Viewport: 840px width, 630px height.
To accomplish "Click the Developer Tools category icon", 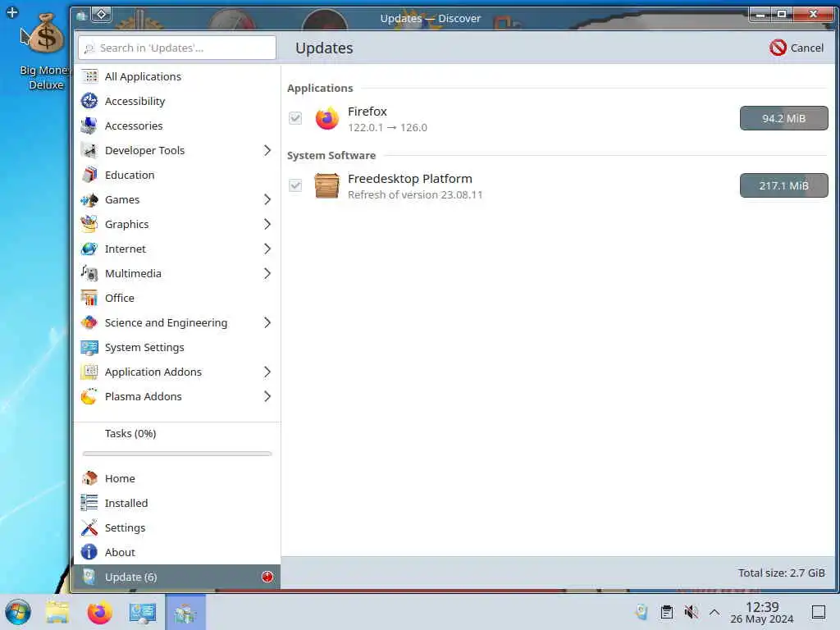I will click(89, 151).
